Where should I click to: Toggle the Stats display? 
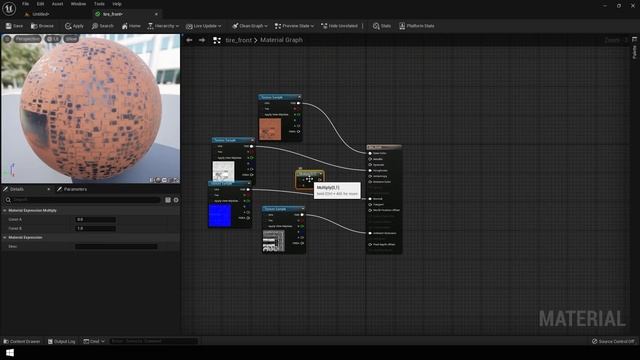coord(382,26)
